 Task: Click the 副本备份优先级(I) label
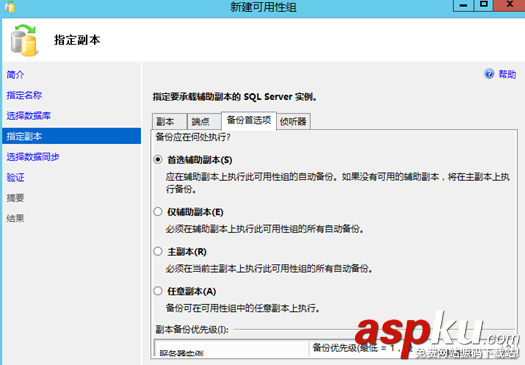point(192,330)
